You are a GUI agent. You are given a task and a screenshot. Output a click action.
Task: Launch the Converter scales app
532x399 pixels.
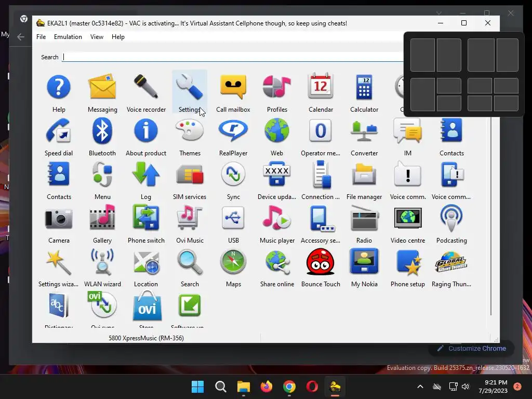point(364,131)
